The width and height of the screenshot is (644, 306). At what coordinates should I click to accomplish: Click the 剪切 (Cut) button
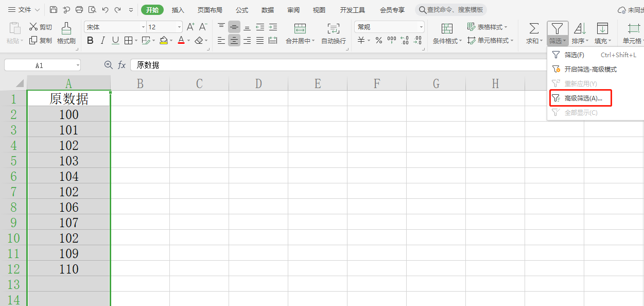coord(41,27)
